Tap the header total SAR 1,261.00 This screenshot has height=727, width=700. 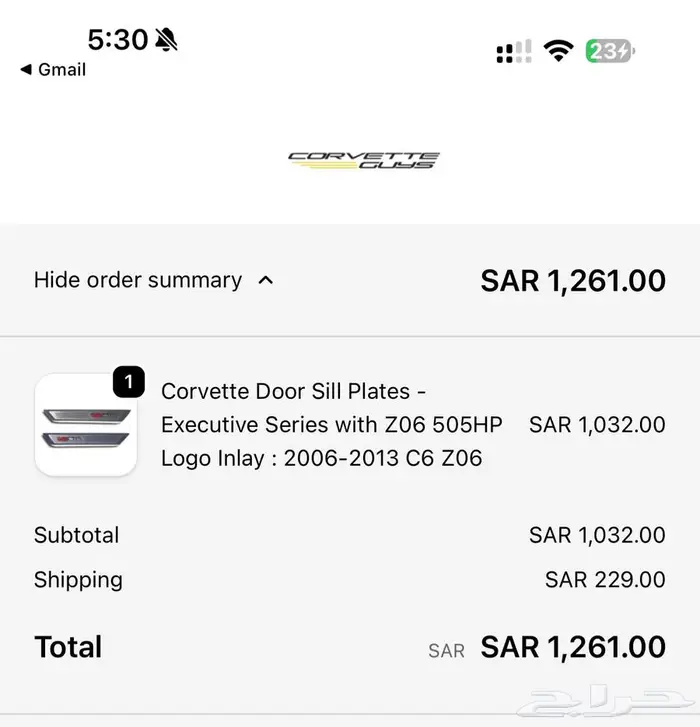(x=573, y=281)
